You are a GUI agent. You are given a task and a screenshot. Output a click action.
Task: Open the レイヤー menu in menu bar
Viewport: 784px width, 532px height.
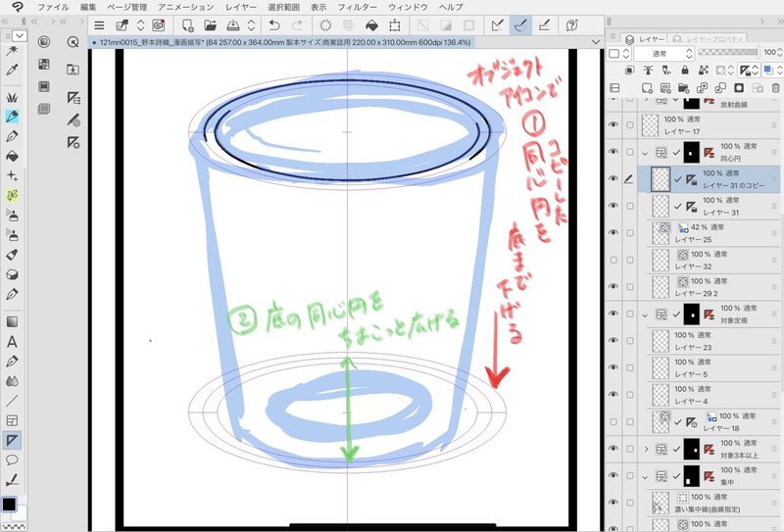click(x=240, y=7)
